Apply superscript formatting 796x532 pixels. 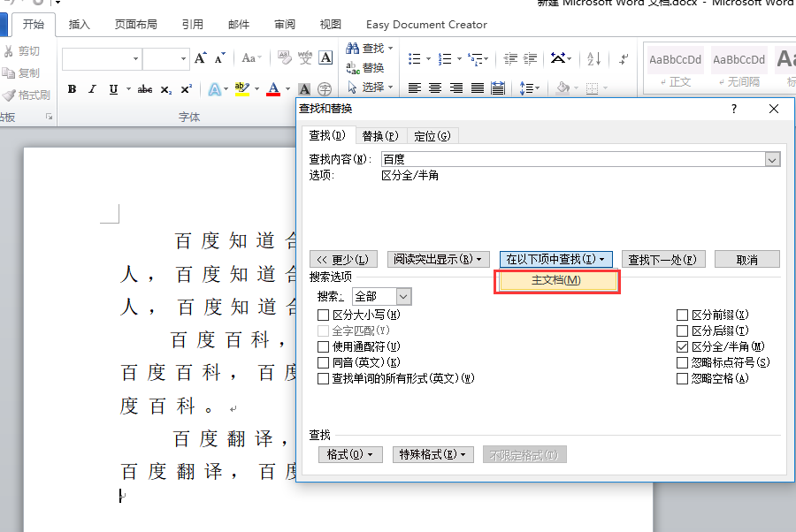click(x=187, y=89)
